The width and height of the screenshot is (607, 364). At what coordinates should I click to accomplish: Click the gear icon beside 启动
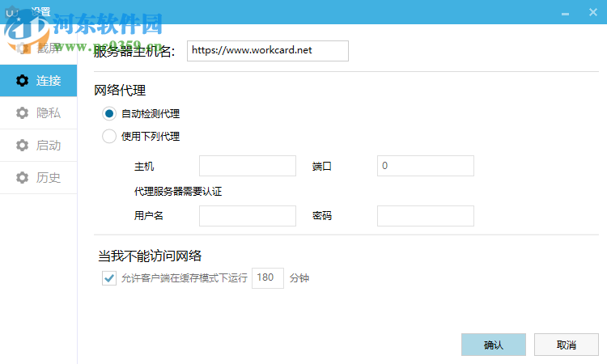22,146
